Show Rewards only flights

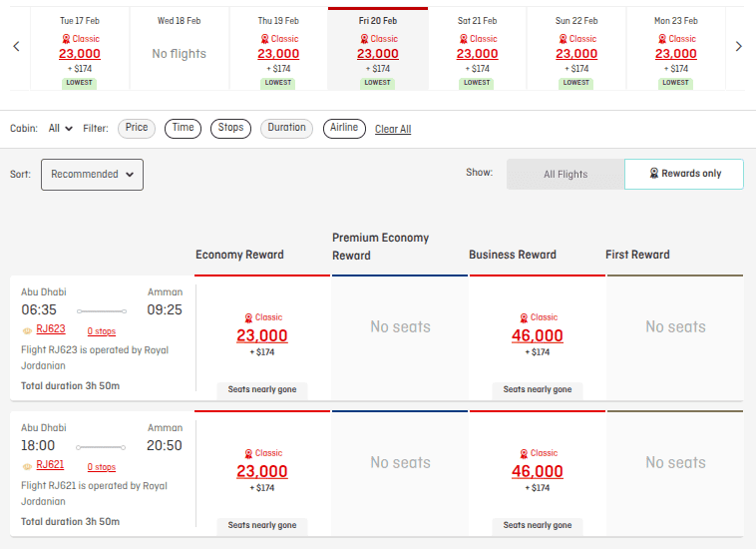pyautogui.click(x=684, y=174)
